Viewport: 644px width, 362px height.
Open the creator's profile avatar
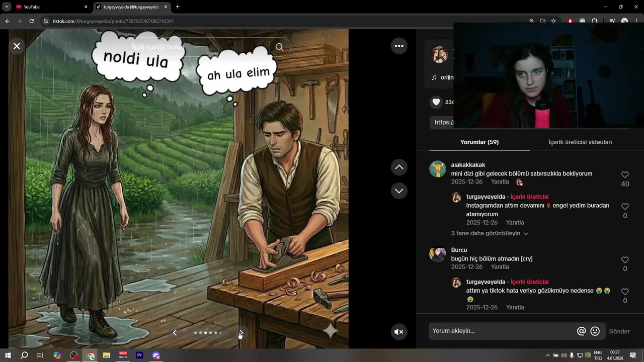pyautogui.click(x=439, y=55)
